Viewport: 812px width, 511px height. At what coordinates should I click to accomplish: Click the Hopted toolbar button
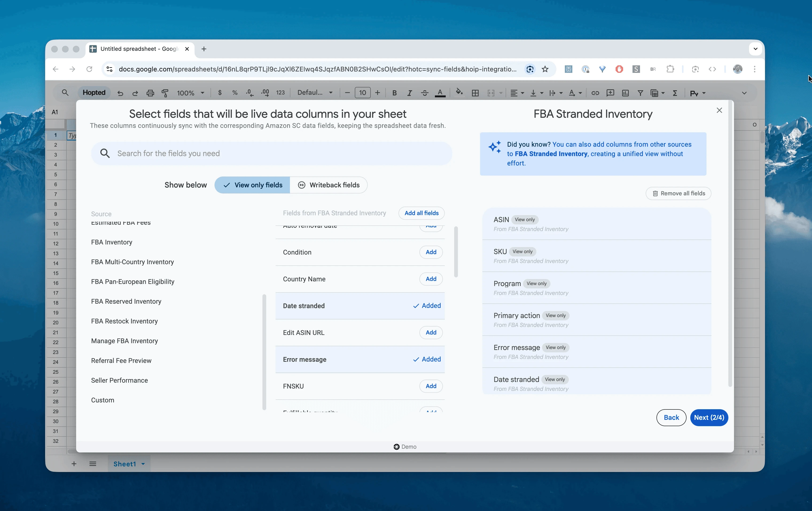[x=94, y=93]
